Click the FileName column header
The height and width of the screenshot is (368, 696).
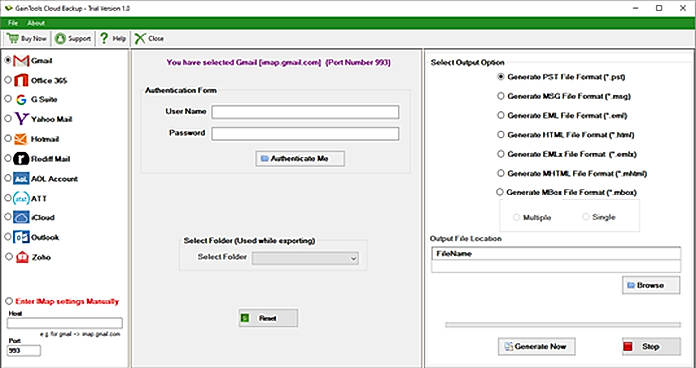(556, 254)
